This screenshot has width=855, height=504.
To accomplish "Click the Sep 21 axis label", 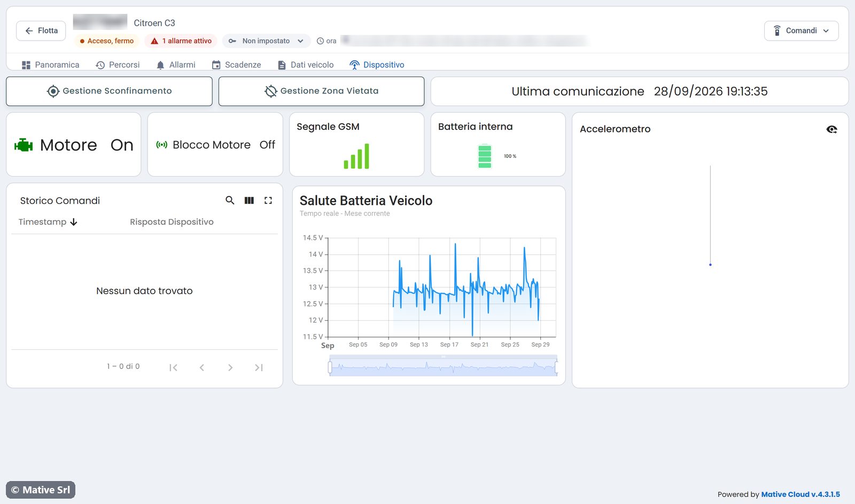I will pos(479,344).
